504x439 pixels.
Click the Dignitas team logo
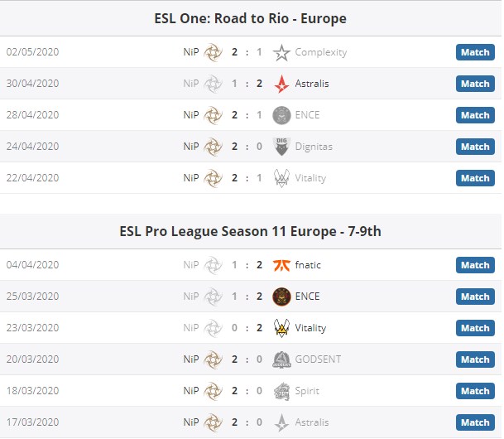click(x=281, y=147)
